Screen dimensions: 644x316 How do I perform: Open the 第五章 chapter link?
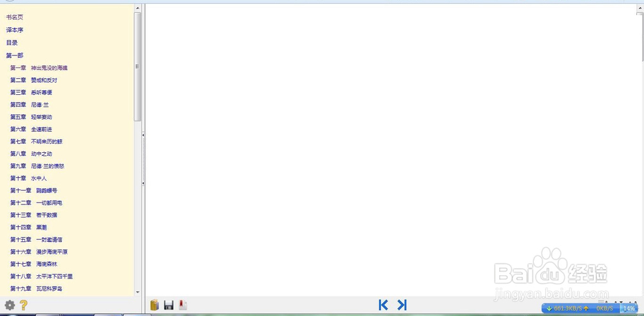[31, 117]
